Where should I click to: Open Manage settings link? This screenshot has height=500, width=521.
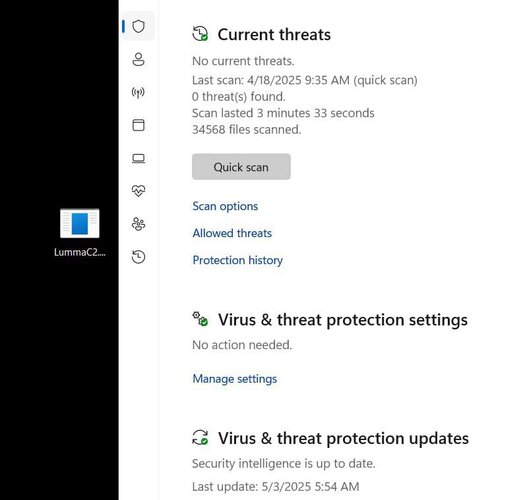[235, 379]
